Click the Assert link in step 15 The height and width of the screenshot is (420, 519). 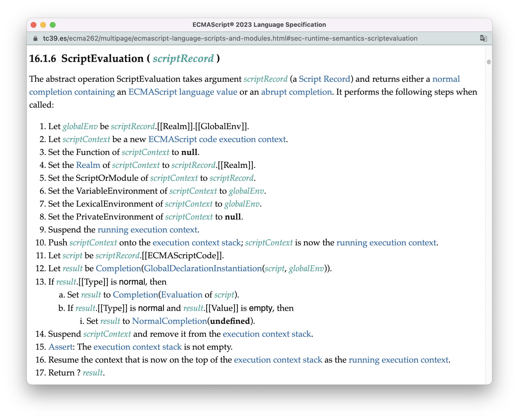pyautogui.click(x=60, y=347)
